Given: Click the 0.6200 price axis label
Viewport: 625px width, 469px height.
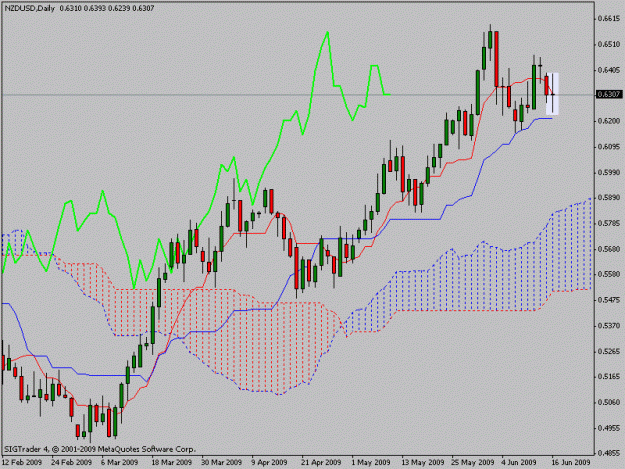Looking at the screenshot, I should pyautogui.click(x=610, y=121).
